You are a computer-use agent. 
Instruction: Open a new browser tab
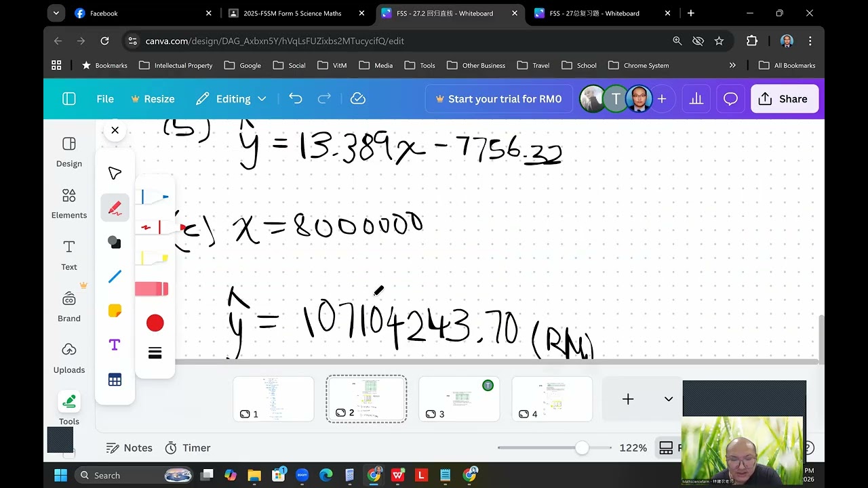click(691, 13)
